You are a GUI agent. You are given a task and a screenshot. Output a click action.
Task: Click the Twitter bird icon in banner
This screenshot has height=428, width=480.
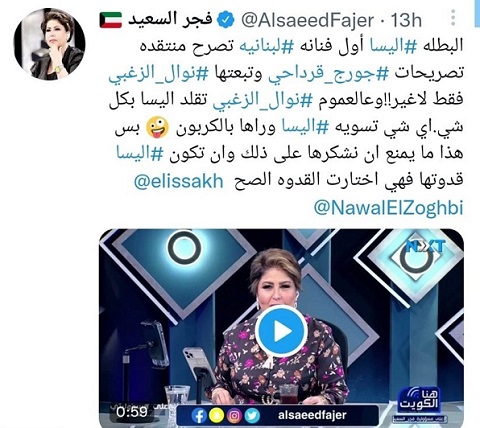252,416
